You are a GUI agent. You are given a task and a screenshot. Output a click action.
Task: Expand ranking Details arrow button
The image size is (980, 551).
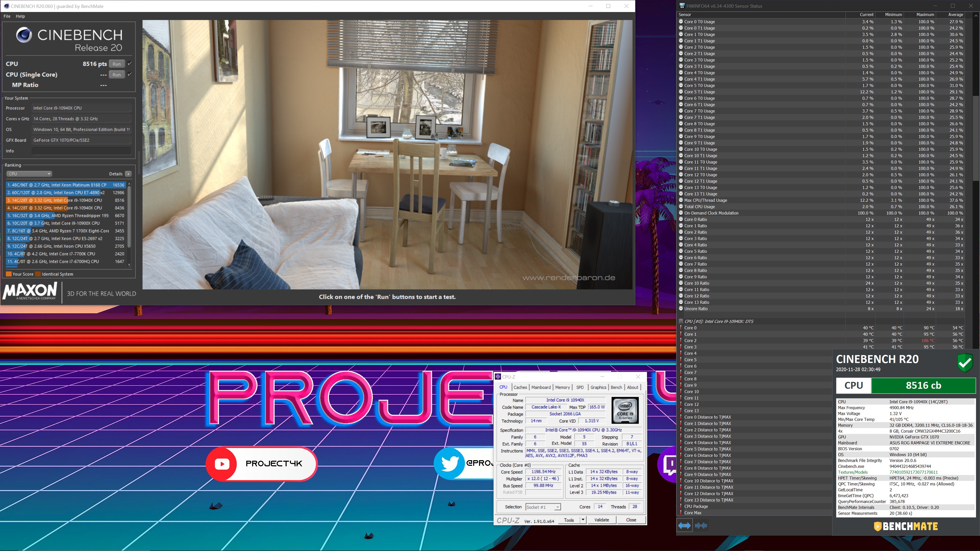click(x=129, y=174)
